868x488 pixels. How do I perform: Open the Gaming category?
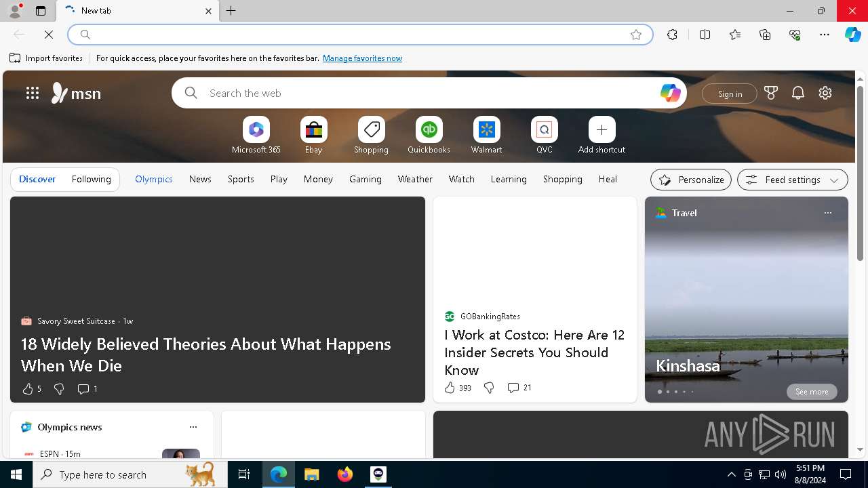click(x=366, y=179)
